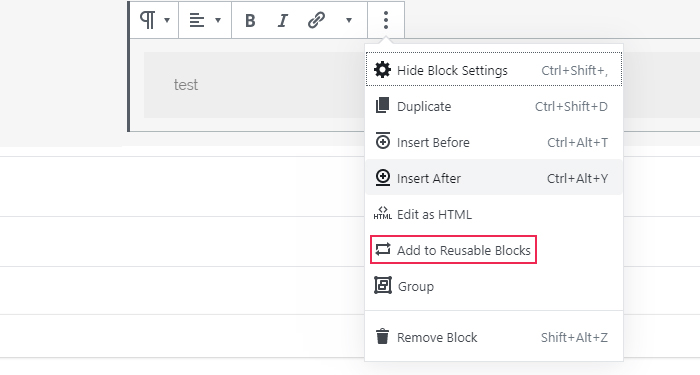Choose Edit as HTML
The width and height of the screenshot is (700, 375).
tap(494, 214)
